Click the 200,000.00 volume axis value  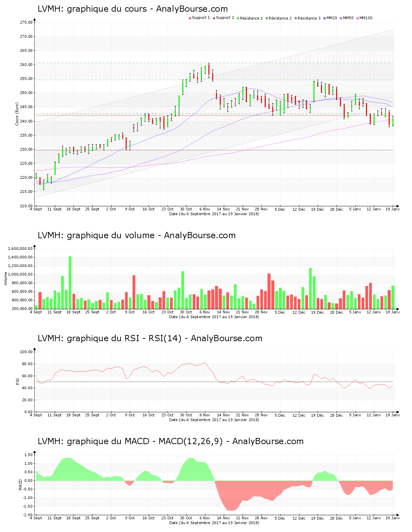click(22, 309)
